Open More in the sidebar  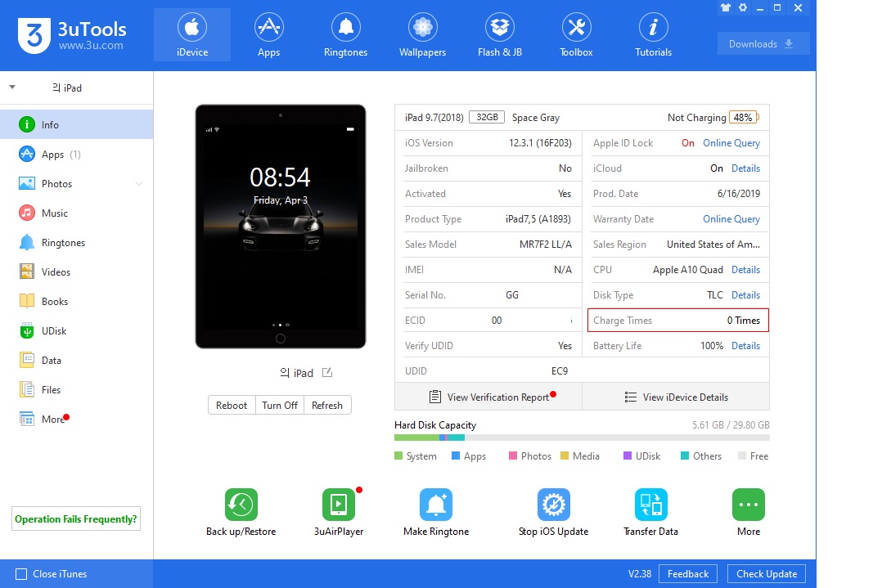pyautogui.click(x=77, y=419)
